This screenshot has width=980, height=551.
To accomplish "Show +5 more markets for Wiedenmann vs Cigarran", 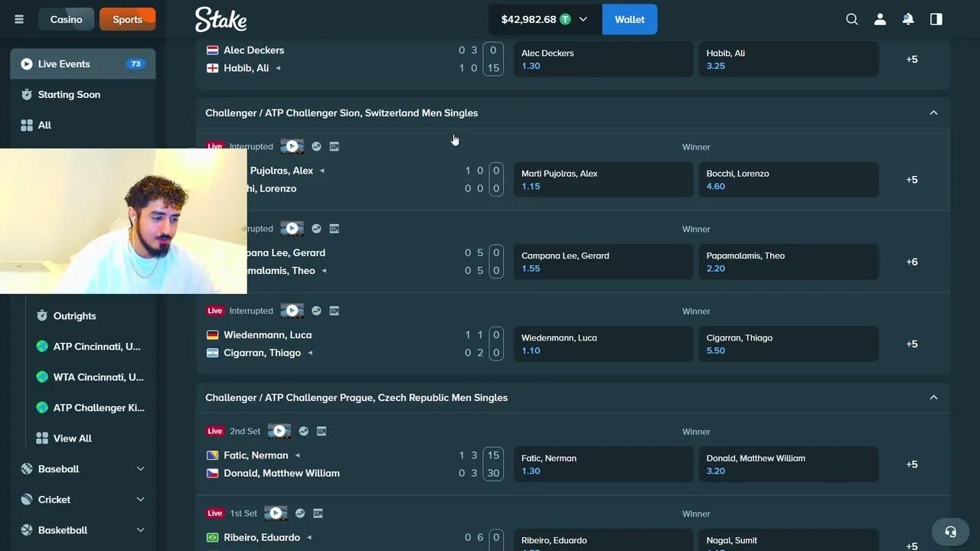I will tap(912, 344).
